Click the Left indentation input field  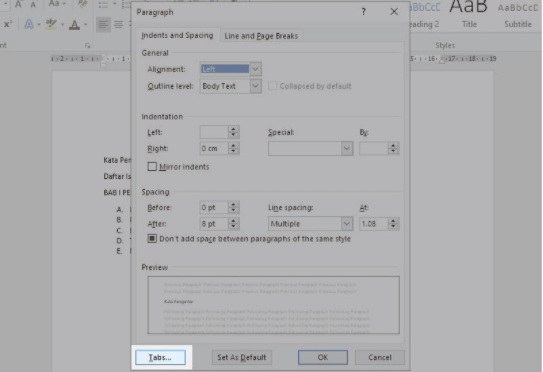click(x=214, y=132)
